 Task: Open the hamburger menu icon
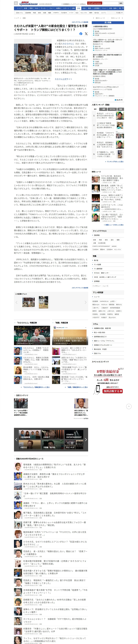click(x=16, y=3)
